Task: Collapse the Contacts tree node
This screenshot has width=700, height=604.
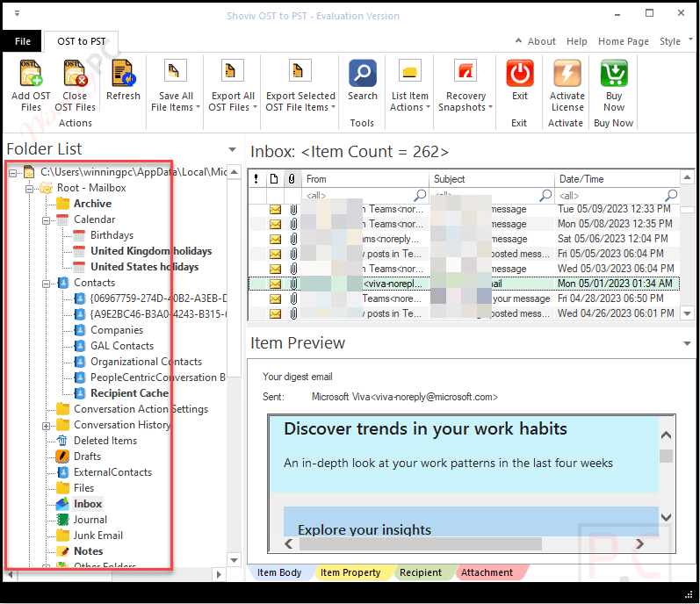Action: 46,284
